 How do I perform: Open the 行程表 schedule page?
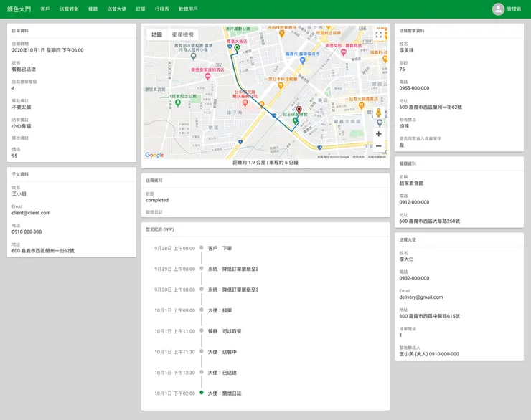(162, 9)
